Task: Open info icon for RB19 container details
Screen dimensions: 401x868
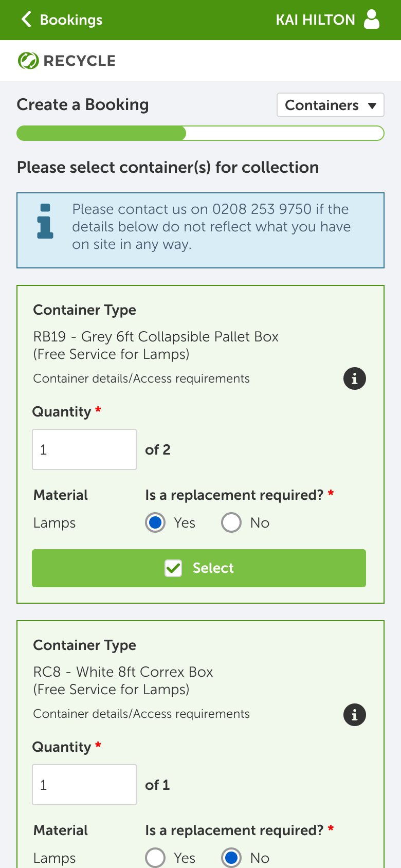Action: [354, 379]
